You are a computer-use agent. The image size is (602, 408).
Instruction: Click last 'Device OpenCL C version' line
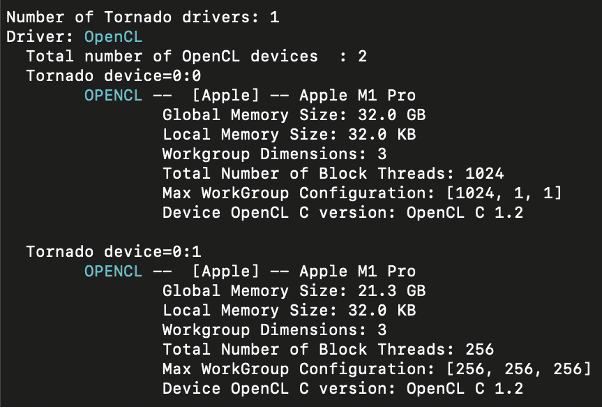click(x=343, y=389)
